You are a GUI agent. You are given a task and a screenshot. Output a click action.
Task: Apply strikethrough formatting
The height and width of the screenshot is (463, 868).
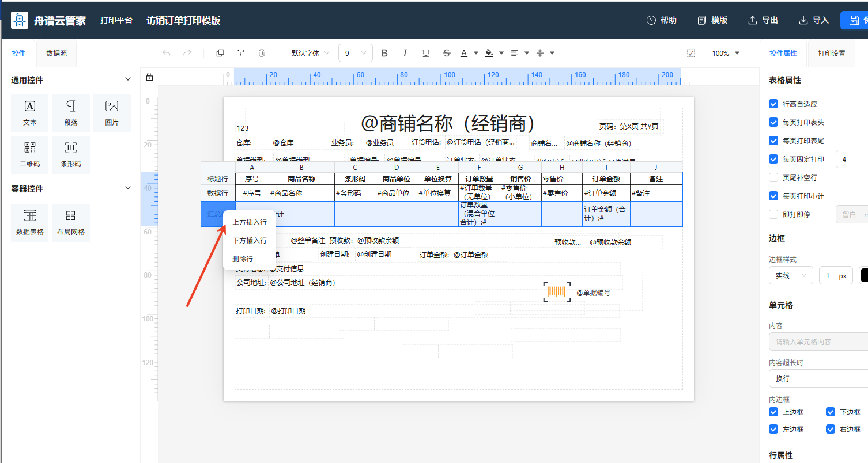click(x=447, y=53)
